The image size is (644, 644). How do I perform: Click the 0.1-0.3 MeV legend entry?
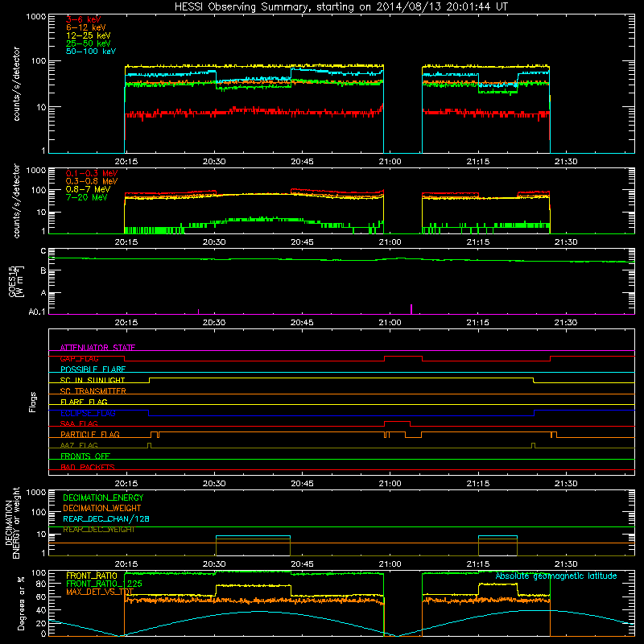click(x=92, y=173)
